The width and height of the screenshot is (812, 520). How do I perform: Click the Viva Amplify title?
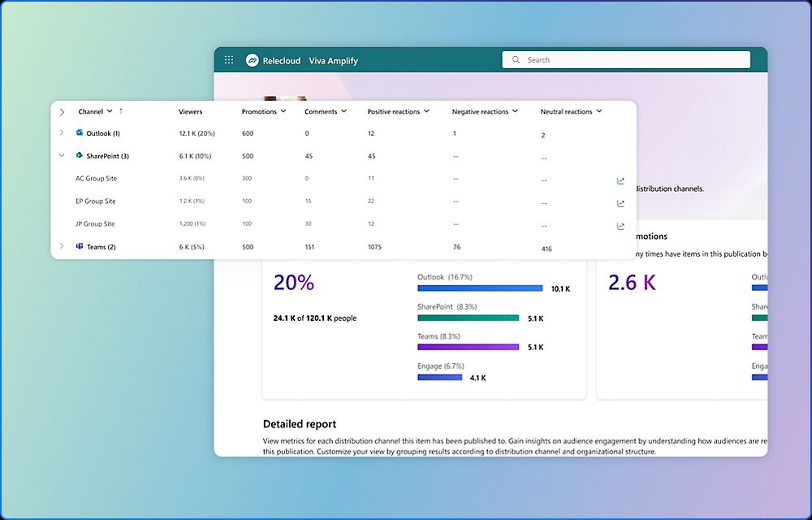334,61
